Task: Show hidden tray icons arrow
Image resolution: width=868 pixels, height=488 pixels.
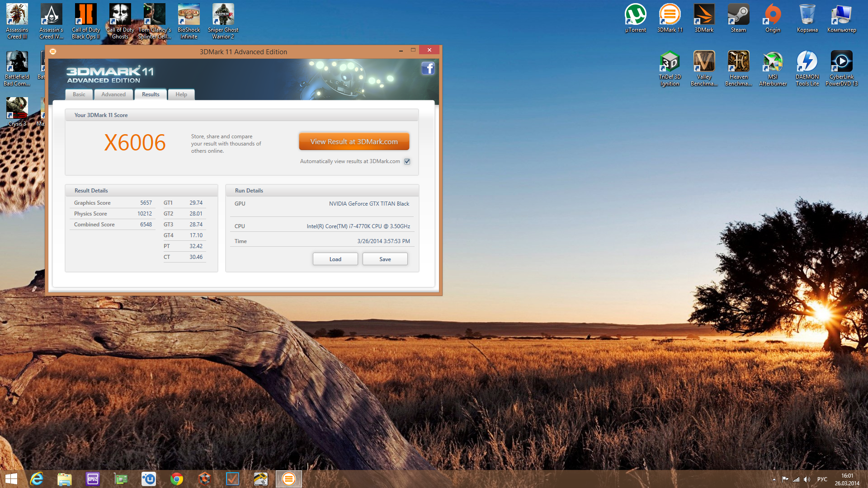Action: pyautogui.click(x=774, y=479)
